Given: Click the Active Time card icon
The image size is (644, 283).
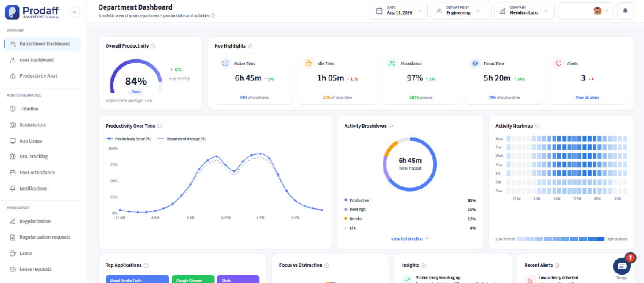Looking at the screenshot, I should [225, 64].
